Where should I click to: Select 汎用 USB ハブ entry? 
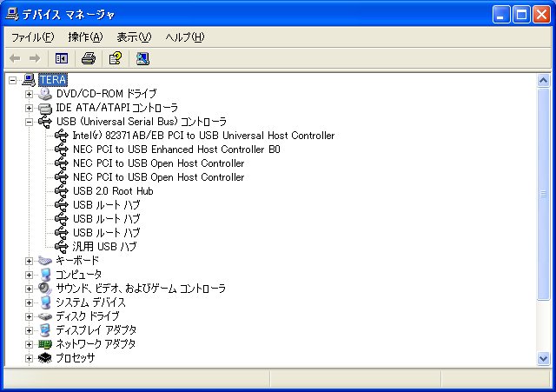click(104, 247)
